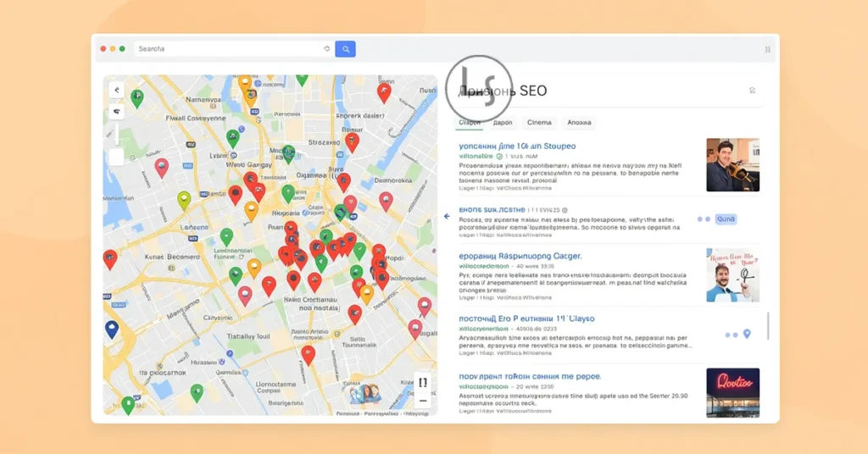Select the single dark blue map pin
Viewport: 868px width, 454px height.
[112, 329]
